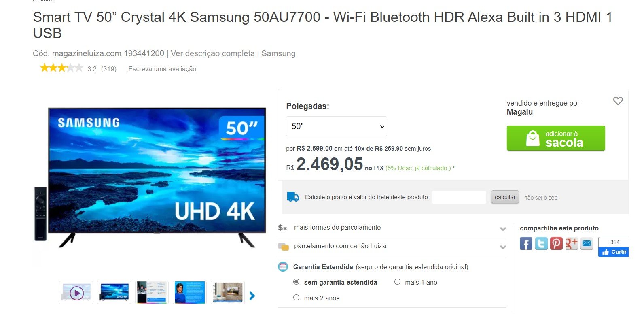Expand 'parcelamento com cartão Luiza' section
Viewport: 644px width, 317px height.
click(392, 247)
